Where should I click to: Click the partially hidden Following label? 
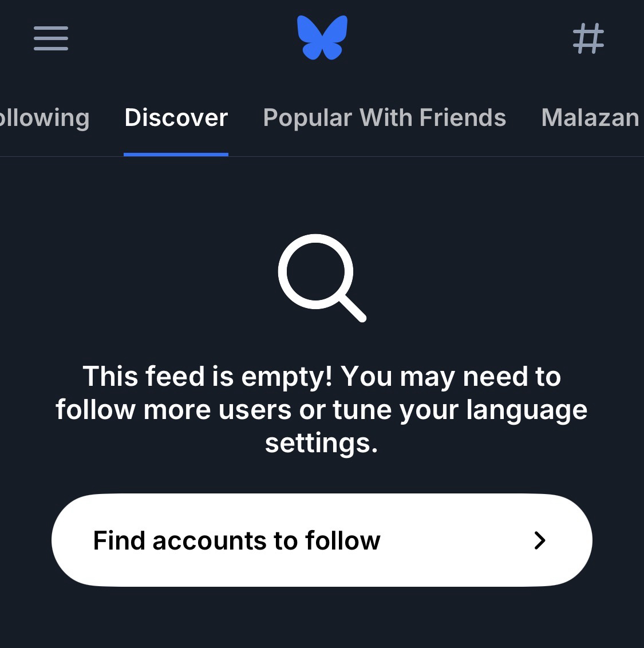click(45, 118)
